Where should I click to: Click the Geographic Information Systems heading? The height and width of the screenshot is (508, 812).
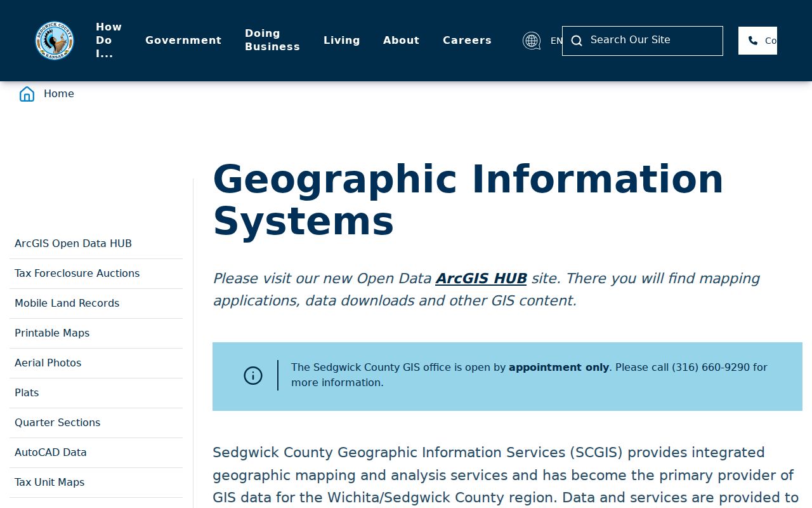tap(468, 200)
